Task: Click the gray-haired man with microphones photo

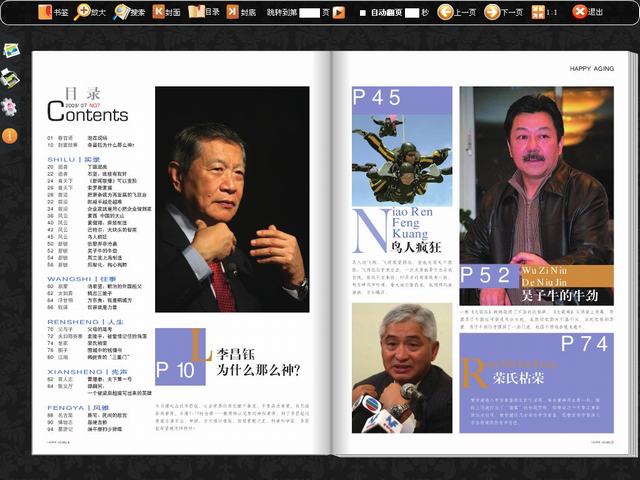Action: 402,368
